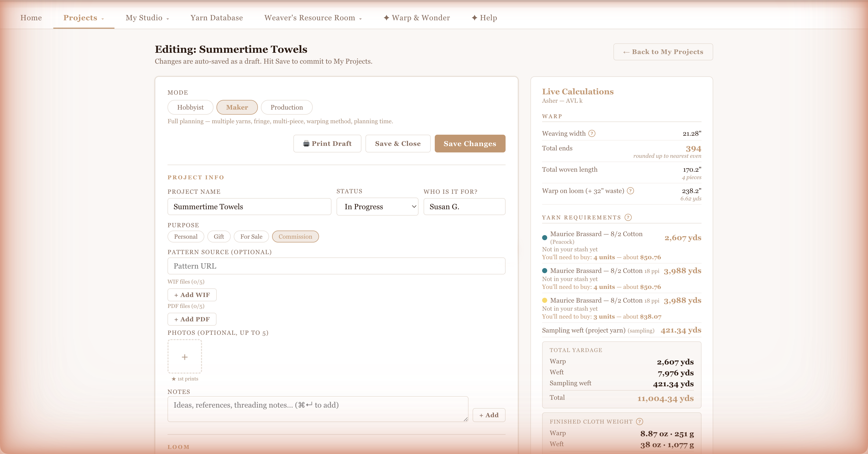Click Save Changes
This screenshot has height=454, width=868.
[470, 144]
